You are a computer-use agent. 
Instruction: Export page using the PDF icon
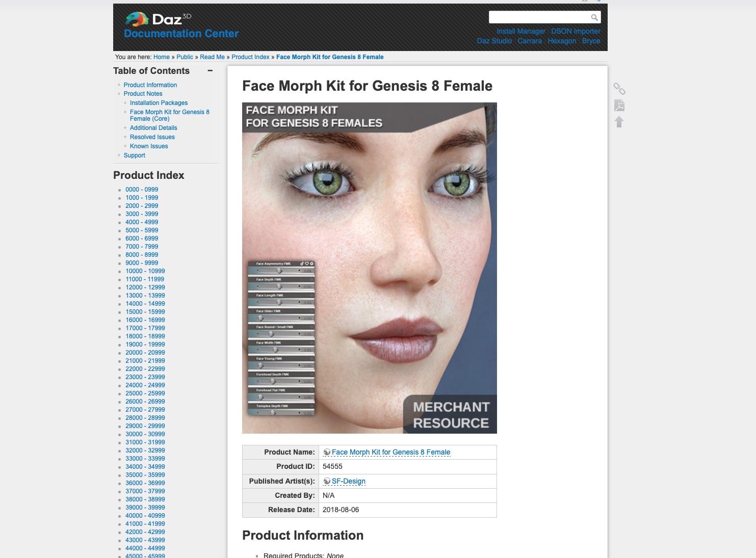pyautogui.click(x=619, y=105)
